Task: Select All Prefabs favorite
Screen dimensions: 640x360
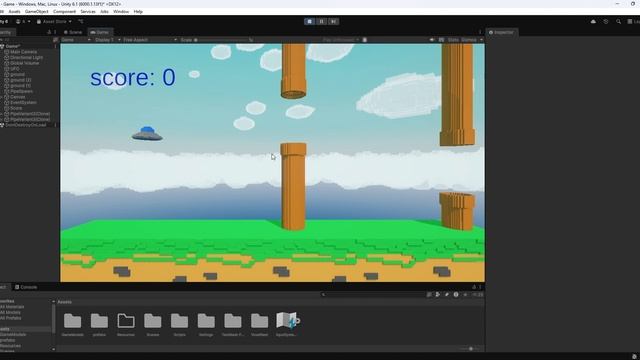Action: (x=11, y=318)
